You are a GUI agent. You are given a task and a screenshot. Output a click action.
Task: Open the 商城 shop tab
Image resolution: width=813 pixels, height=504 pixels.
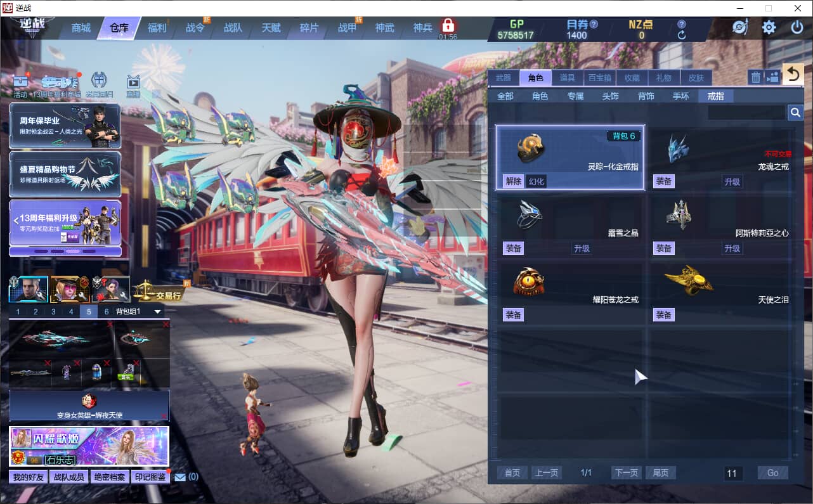click(x=81, y=28)
